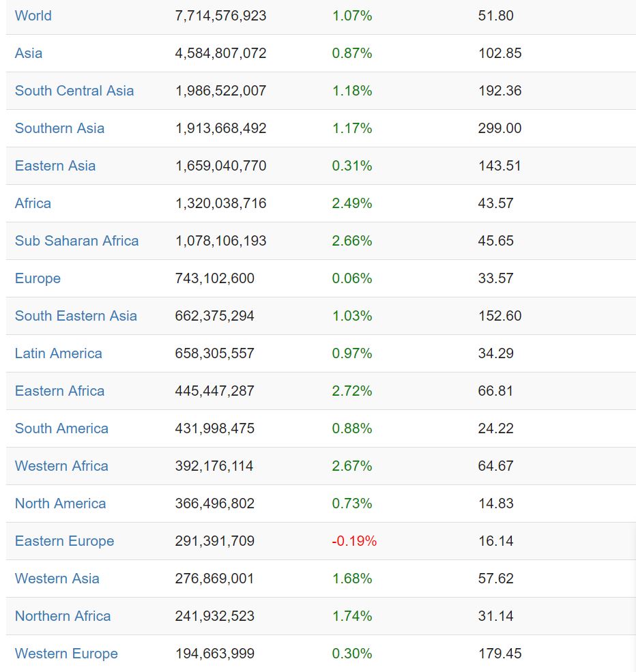The image size is (636, 672).
Task: Go to South America link
Action: [x=61, y=428]
